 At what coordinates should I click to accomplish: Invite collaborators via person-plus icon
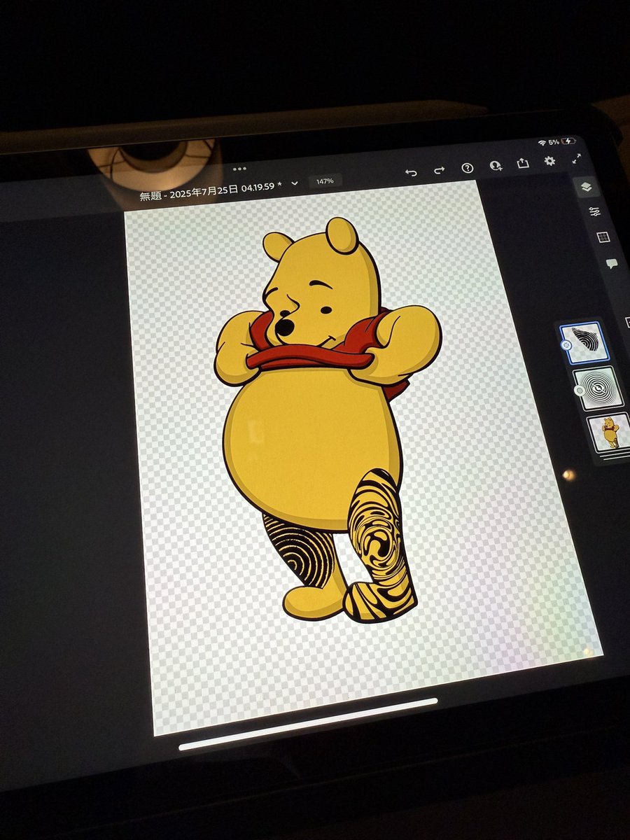(x=496, y=165)
